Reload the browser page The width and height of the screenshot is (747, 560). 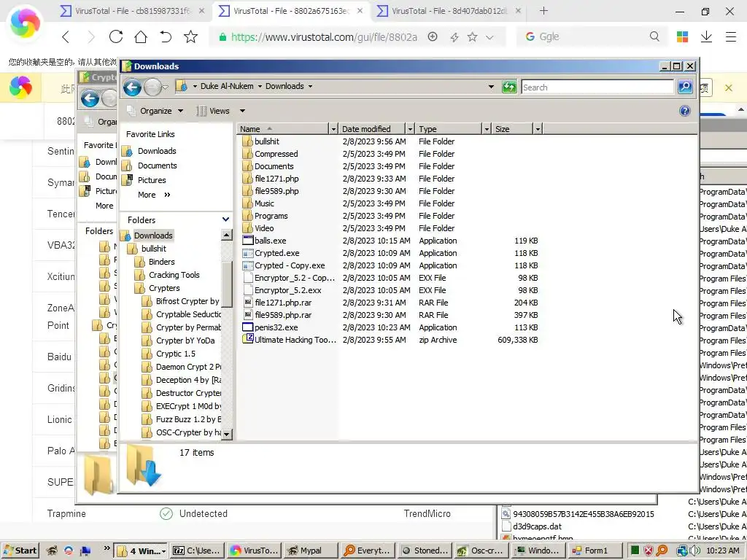click(116, 36)
